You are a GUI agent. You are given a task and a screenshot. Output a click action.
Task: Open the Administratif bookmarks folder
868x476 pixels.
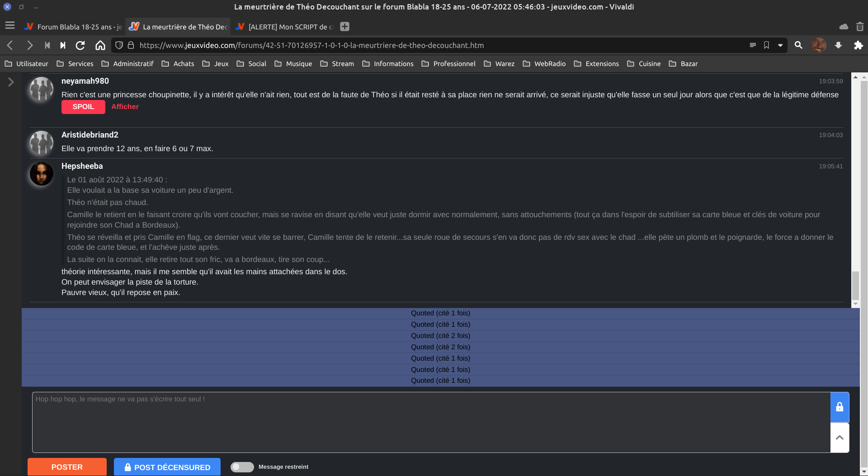(x=128, y=64)
